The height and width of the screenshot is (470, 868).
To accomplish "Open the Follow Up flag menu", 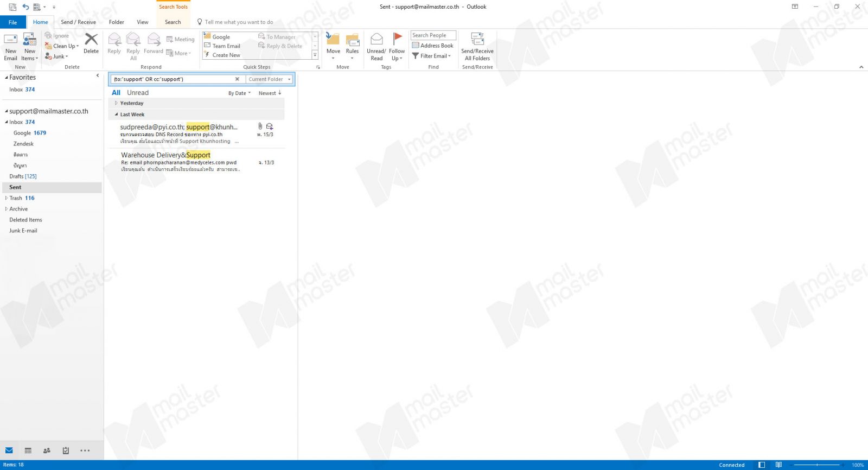I will point(397,47).
